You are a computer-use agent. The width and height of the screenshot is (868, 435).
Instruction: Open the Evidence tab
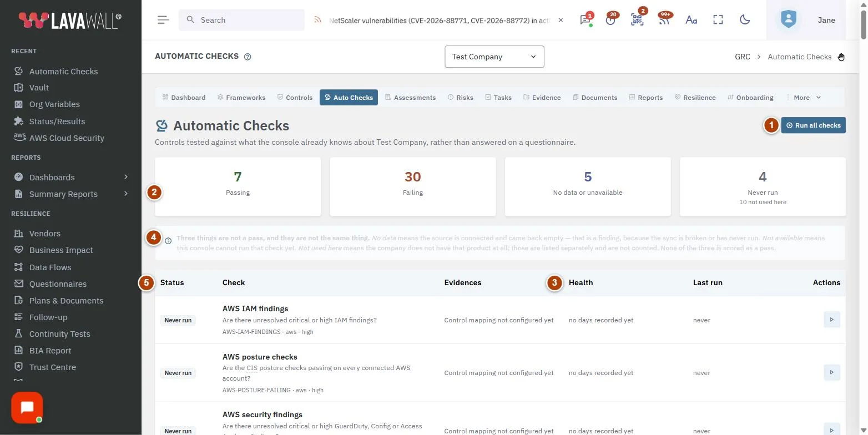tap(542, 97)
